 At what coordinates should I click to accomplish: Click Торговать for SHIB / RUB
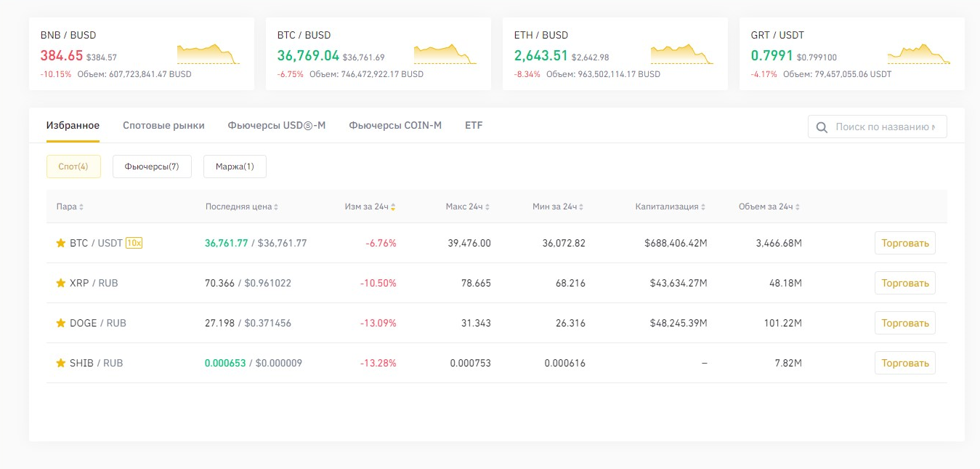tap(905, 363)
